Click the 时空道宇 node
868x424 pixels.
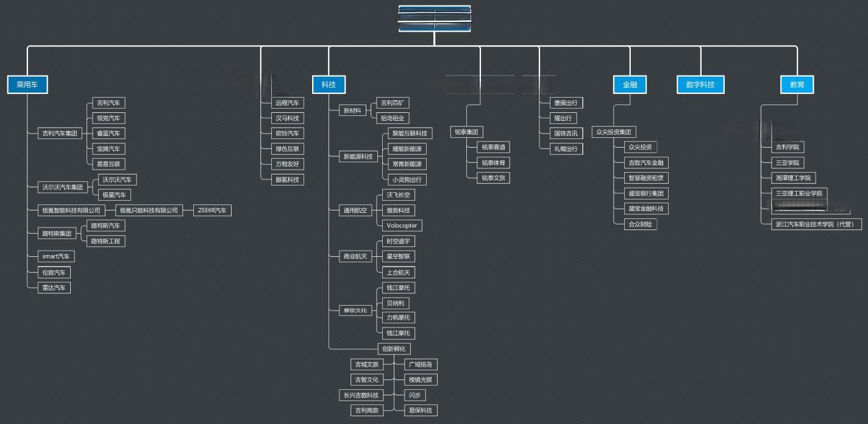click(x=399, y=241)
